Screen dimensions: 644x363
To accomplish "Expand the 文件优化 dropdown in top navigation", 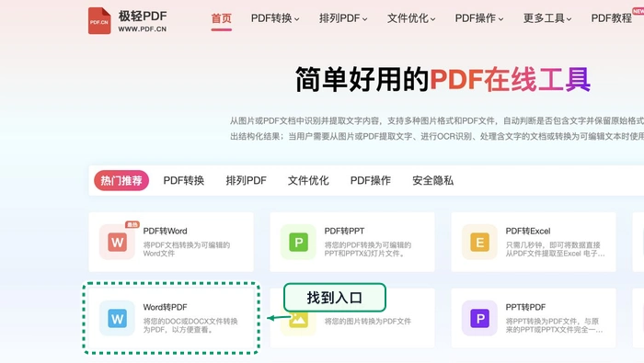I will (411, 18).
